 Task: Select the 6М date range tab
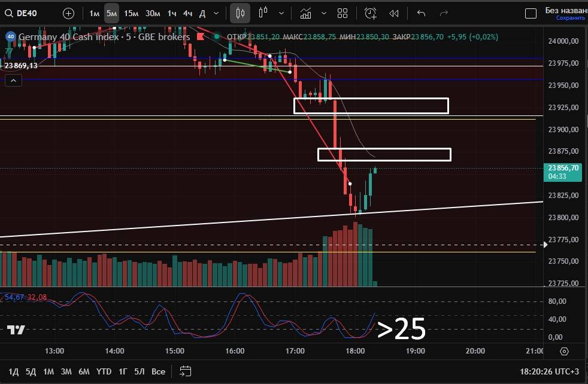pyautogui.click(x=84, y=371)
